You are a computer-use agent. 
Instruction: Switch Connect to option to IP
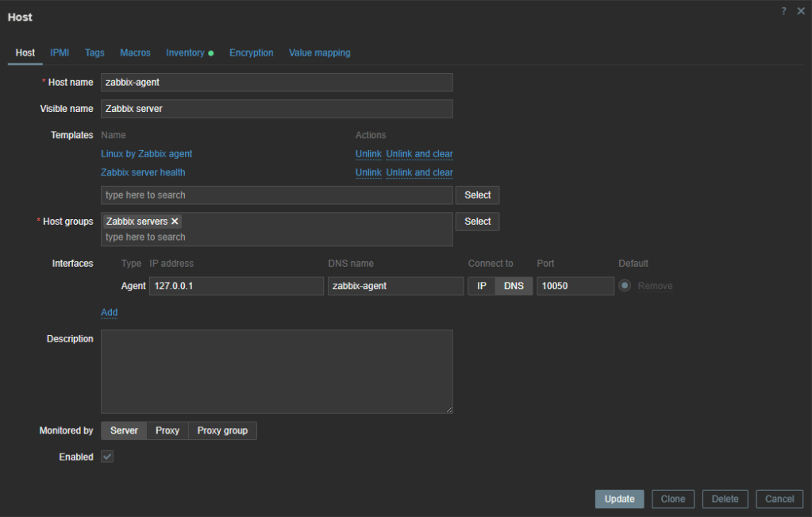click(481, 286)
